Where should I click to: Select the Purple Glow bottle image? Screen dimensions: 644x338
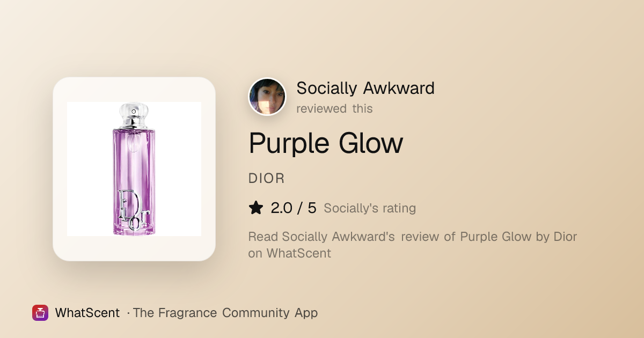pyautogui.click(x=134, y=169)
